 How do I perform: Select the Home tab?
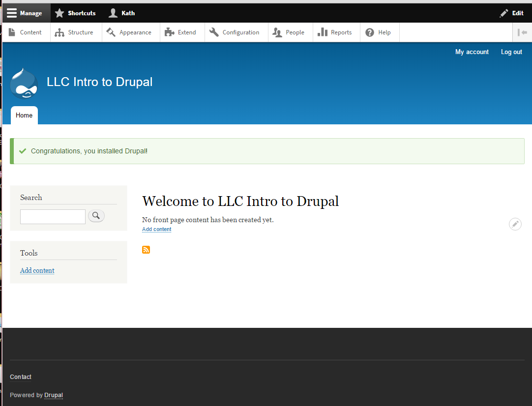(24, 116)
